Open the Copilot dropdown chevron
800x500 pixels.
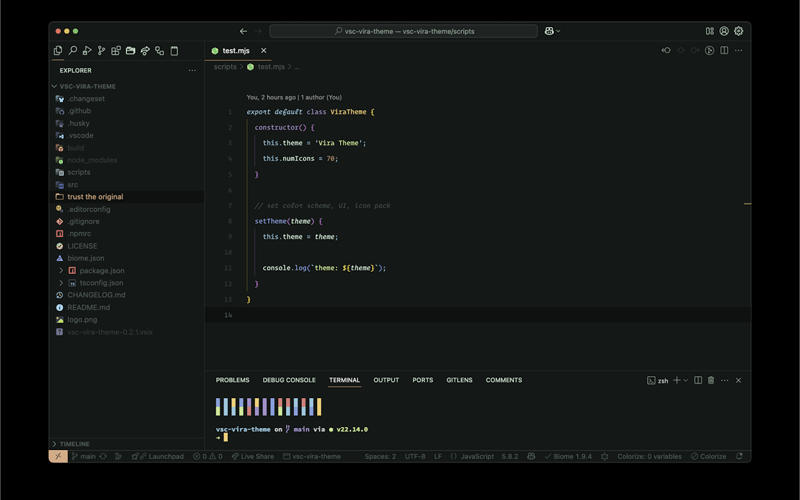click(x=558, y=31)
